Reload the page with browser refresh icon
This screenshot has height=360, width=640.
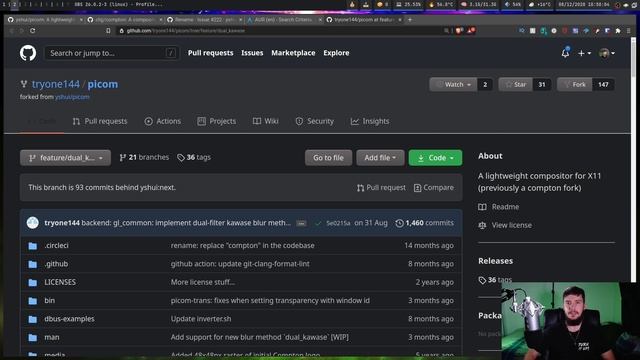tap(32, 31)
